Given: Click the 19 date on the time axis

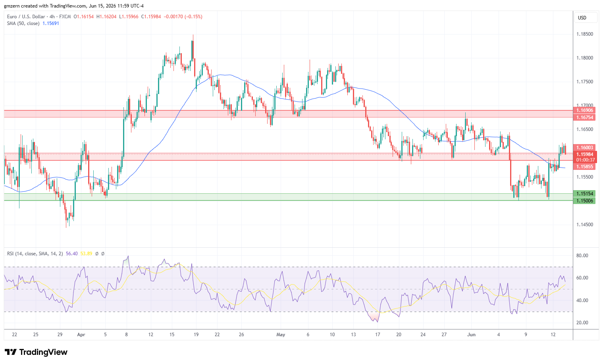Looking at the screenshot, I should 196,335.
